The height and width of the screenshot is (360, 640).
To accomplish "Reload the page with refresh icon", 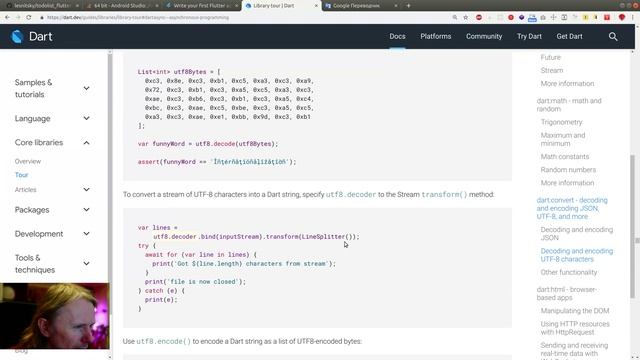I will pyautogui.click(x=29, y=18).
